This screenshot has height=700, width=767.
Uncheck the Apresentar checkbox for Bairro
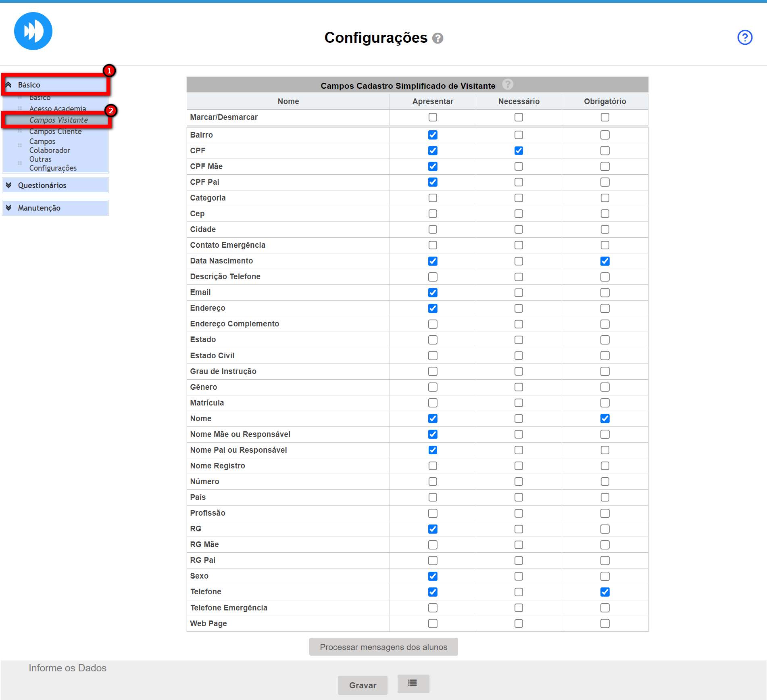point(433,135)
